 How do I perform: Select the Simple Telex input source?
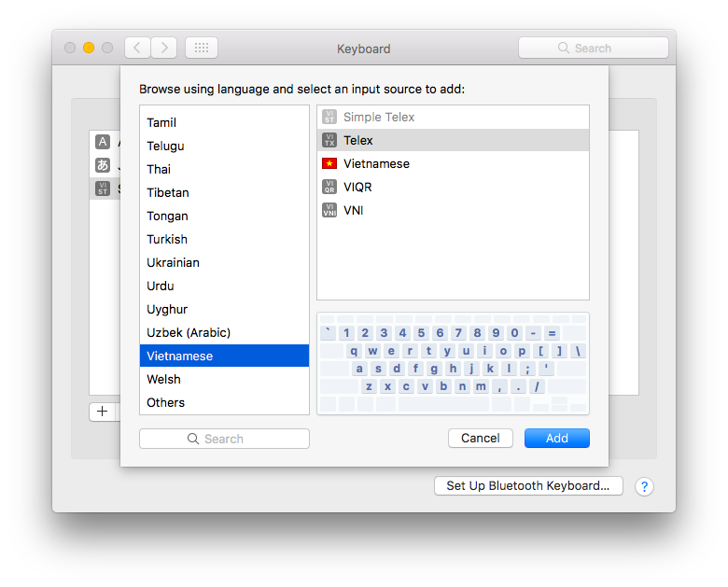pos(454,117)
